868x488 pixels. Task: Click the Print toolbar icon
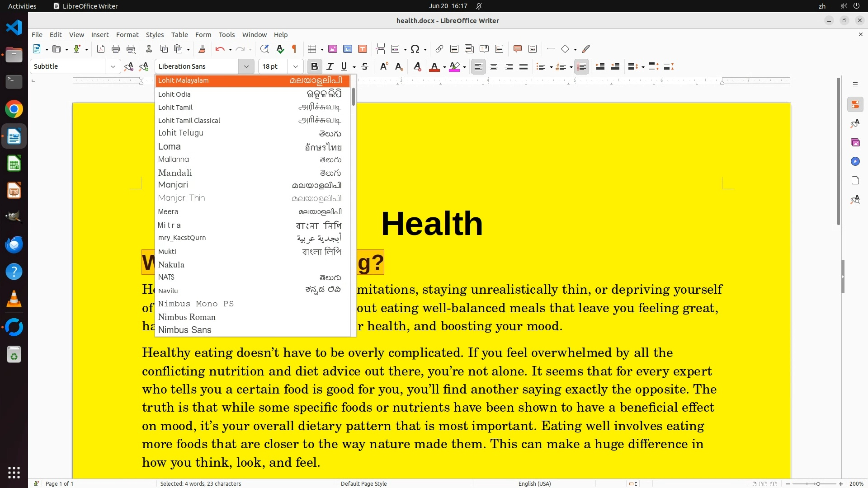[x=116, y=49]
